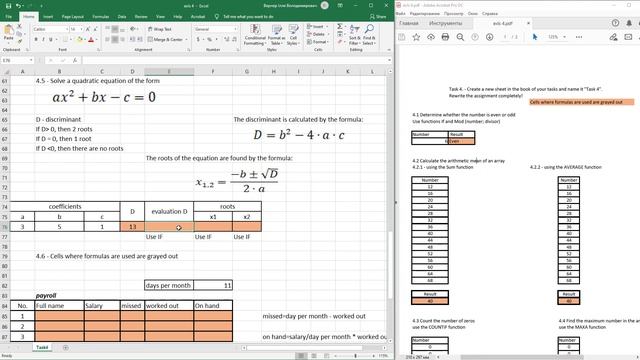Click the Acrobat magnifier search icon
This screenshot has height=360, width=640.
coord(460,37)
